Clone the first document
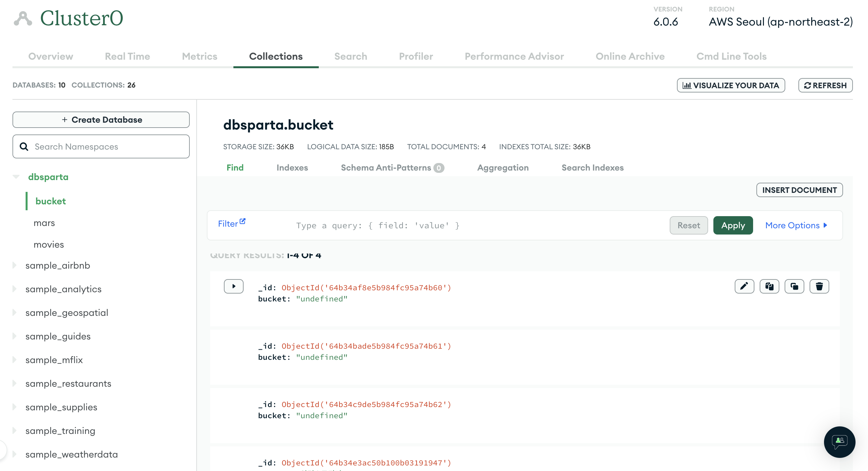This screenshot has height=471, width=868. point(794,287)
